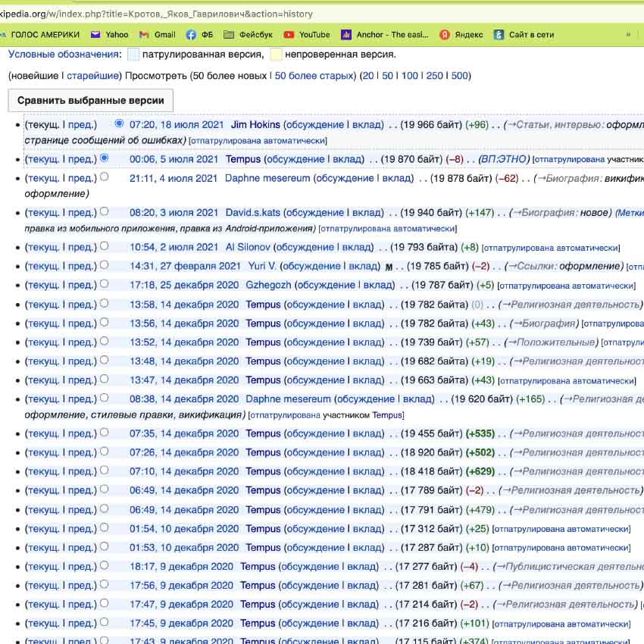Open Yuri V. user page

262,266
